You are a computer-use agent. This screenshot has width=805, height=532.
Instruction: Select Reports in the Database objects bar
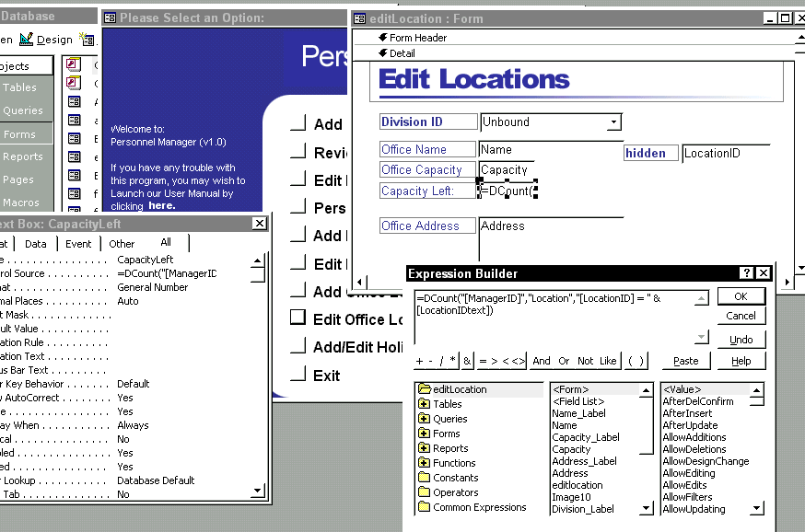23,156
